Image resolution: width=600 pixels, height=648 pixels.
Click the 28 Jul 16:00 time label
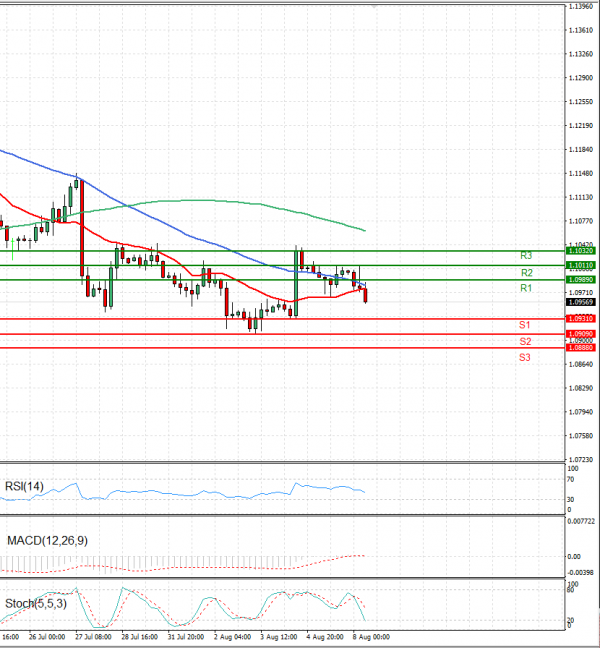point(139,637)
